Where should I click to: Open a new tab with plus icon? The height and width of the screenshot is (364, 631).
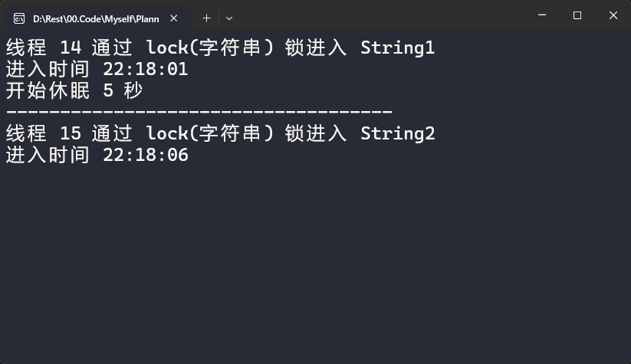point(206,18)
